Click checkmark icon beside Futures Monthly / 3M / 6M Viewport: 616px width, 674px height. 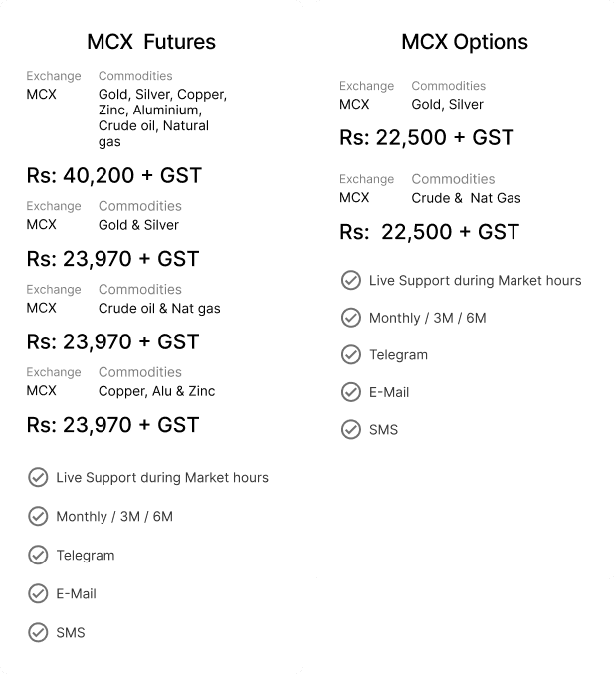click(38, 517)
